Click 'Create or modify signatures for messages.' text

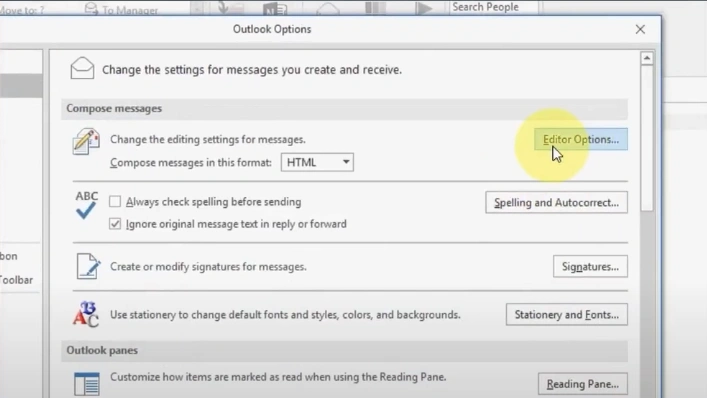click(x=208, y=267)
